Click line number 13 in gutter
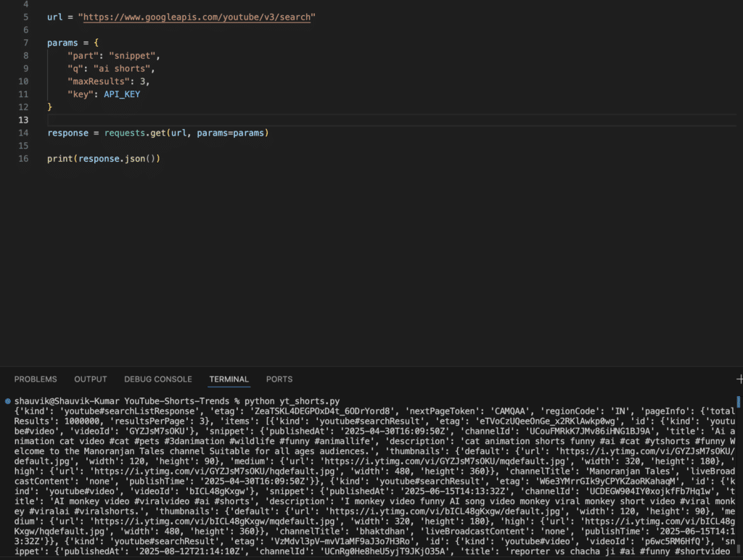 point(24,120)
